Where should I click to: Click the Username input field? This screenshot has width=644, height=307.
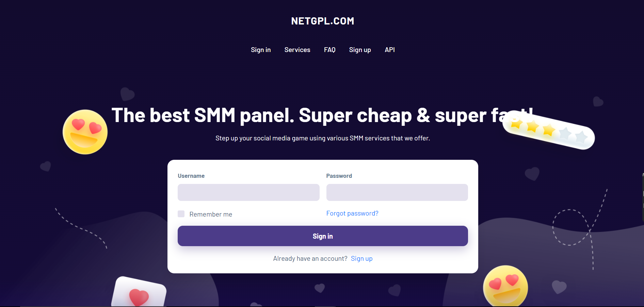(x=248, y=192)
